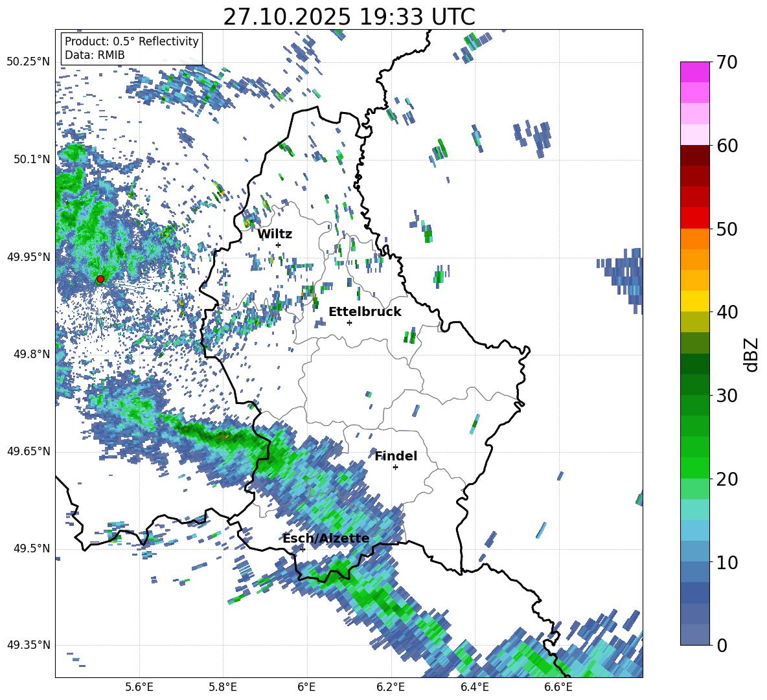Click the Wiltz city label
Screen dimensions: 767x700
pyautogui.click(x=275, y=234)
